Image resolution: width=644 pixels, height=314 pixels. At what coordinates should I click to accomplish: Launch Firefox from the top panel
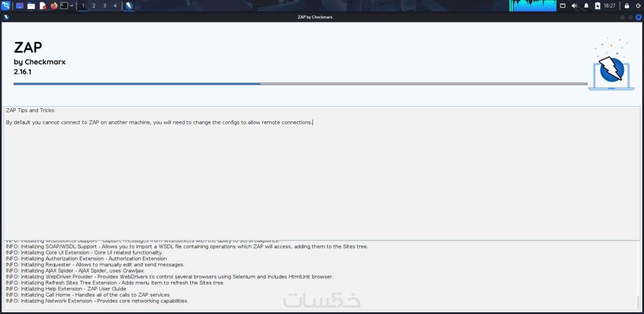pos(54,6)
